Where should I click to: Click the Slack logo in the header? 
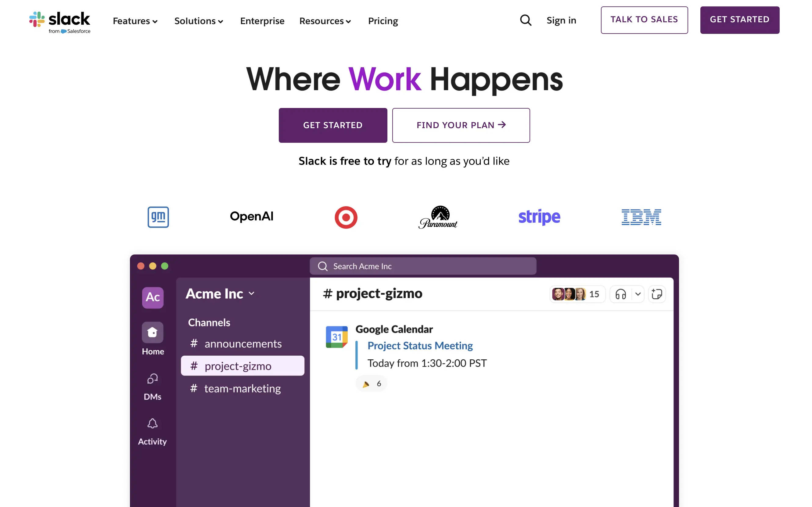coord(59,21)
